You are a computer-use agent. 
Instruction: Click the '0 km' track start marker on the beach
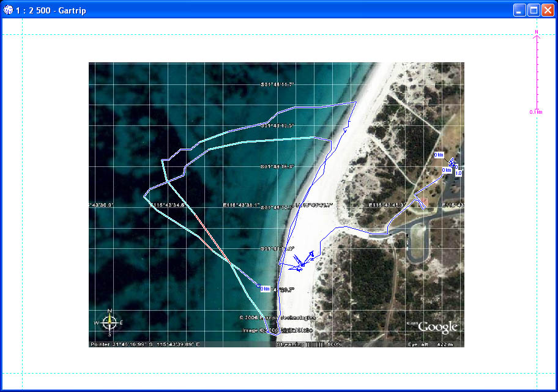266,288
